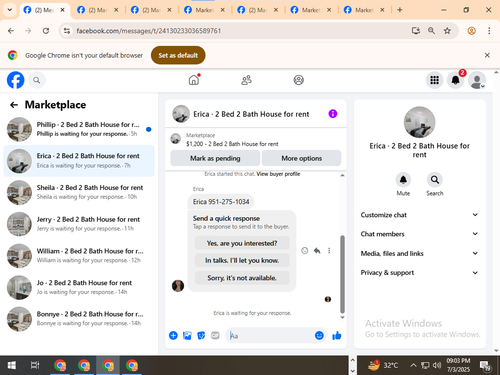
Task: Go back using the Marketplace arrow
Action: coord(14,105)
